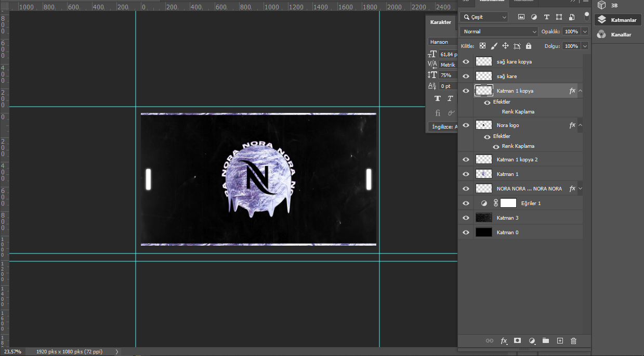
Task: Click Renk Kaplama effect under Katman 1 kopya
Action: click(x=518, y=112)
